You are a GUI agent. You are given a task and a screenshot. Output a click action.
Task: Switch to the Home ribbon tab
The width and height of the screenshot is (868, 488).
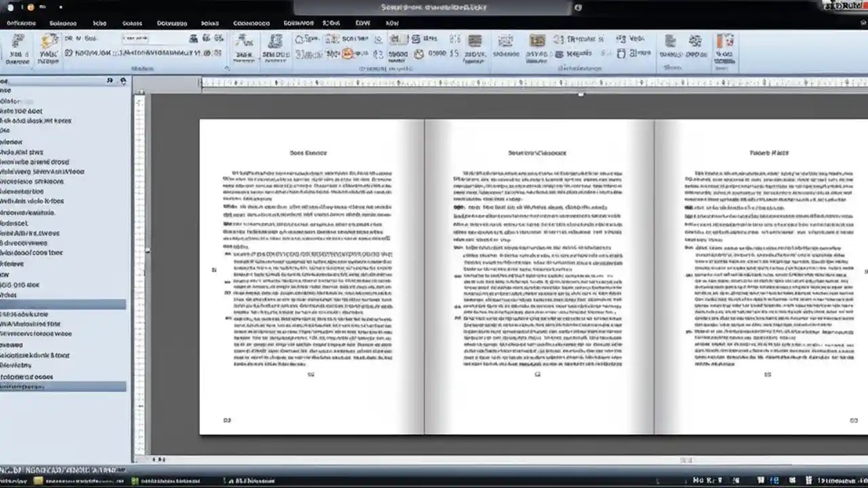point(63,23)
